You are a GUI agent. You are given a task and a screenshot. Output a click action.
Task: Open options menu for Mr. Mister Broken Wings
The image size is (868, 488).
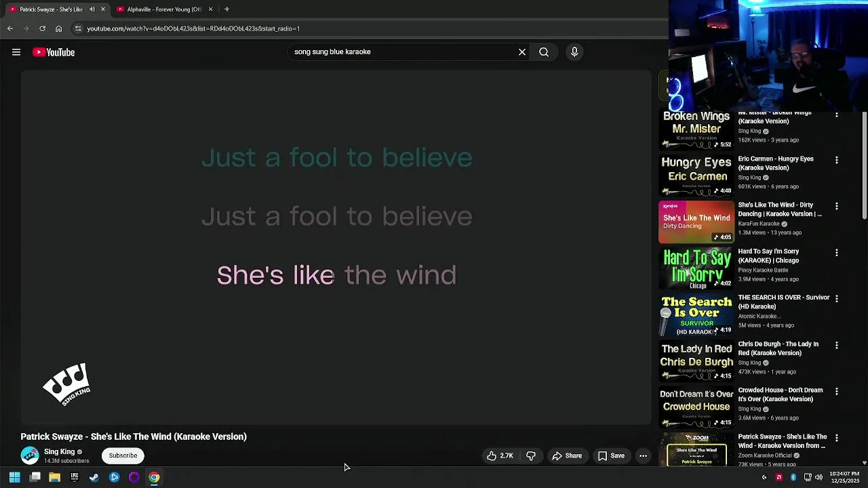coord(837,115)
